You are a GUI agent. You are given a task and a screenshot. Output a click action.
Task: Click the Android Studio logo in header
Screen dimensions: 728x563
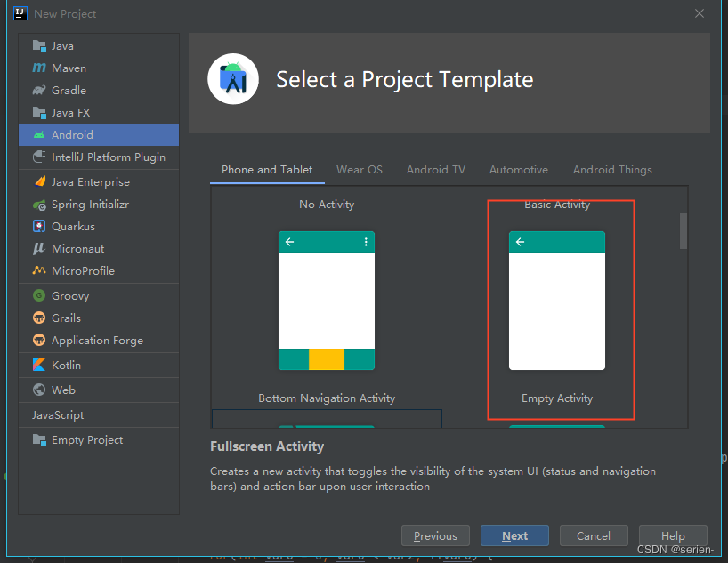pyautogui.click(x=233, y=79)
